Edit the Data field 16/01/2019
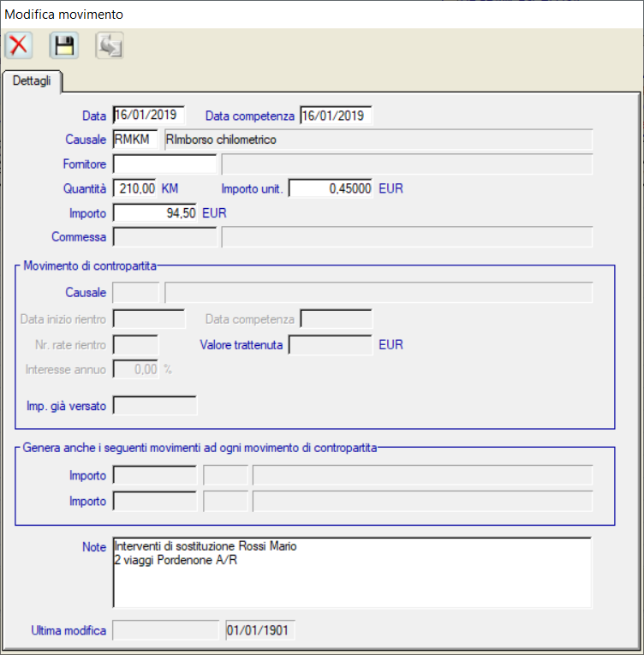644x655 pixels. point(149,116)
